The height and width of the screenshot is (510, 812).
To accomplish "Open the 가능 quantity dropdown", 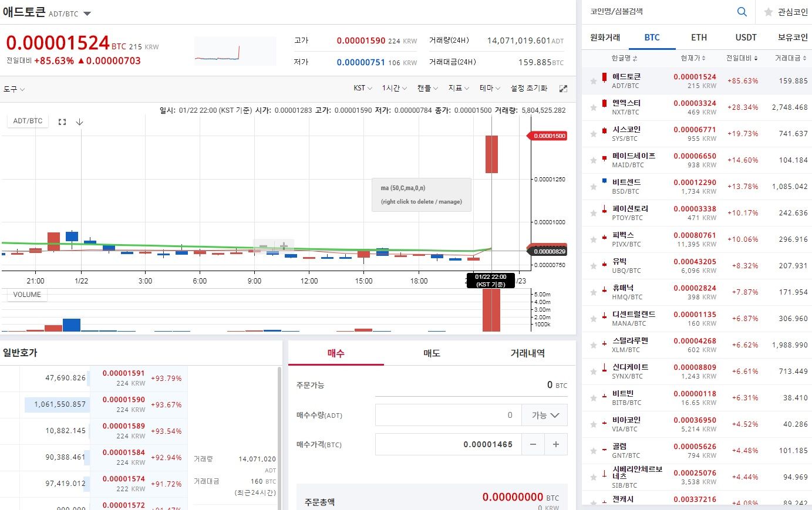I will (545, 415).
